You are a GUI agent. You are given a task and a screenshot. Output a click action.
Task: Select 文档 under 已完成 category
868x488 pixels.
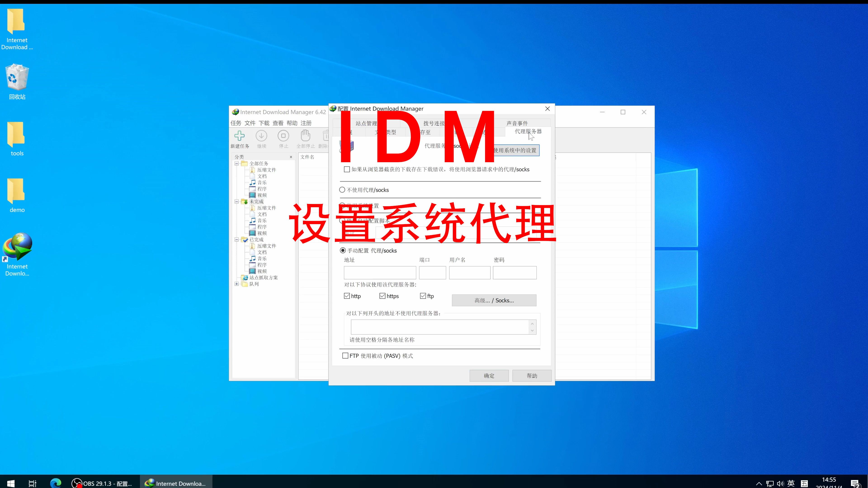click(x=262, y=252)
